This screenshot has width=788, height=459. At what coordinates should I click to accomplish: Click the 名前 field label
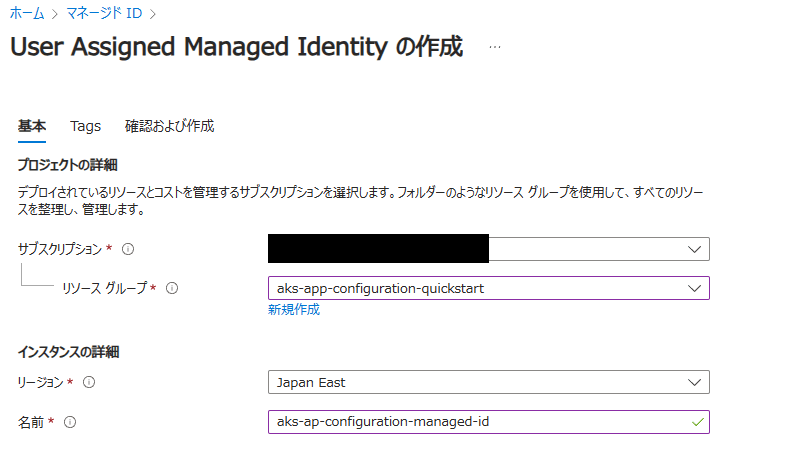31,422
